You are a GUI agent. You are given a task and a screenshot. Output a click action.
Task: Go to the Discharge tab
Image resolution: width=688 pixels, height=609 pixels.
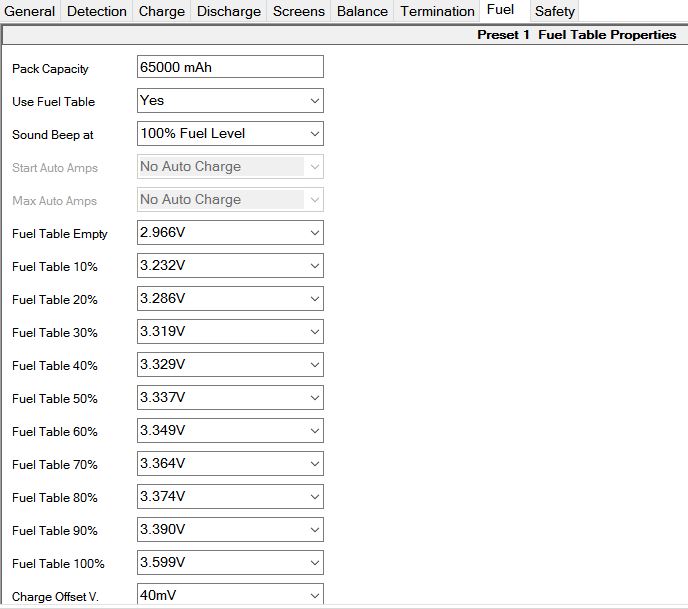229,12
